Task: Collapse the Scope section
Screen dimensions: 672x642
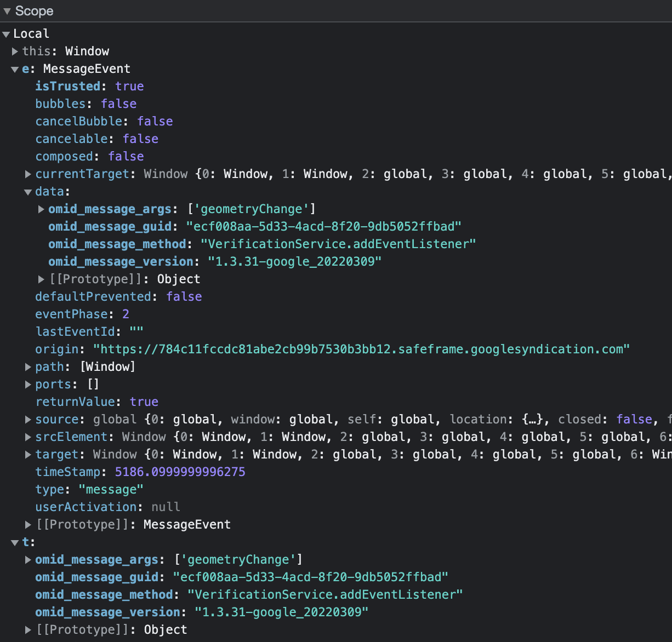Action: 7,11
